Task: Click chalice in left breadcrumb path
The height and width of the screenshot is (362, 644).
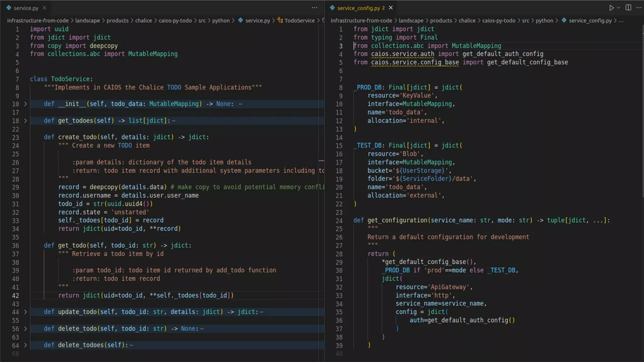Action: click(x=143, y=20)
